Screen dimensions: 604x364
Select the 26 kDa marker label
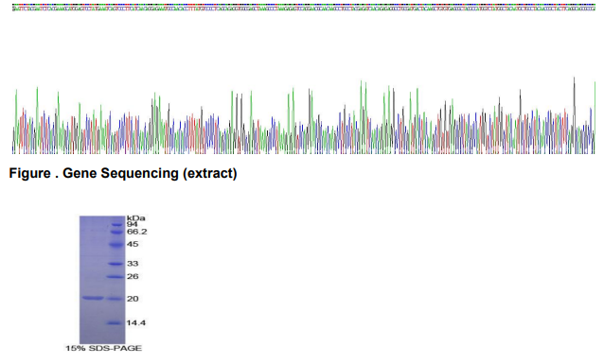[x=133, y=277]
